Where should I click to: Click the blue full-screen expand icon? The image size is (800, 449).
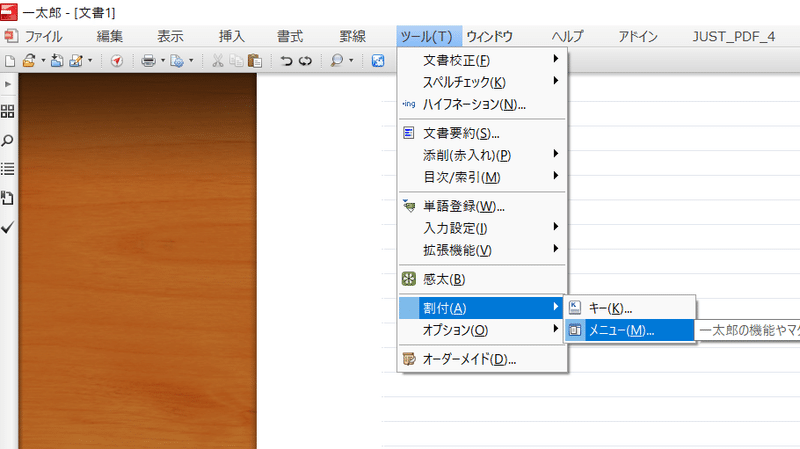click(x=378, y=61)
